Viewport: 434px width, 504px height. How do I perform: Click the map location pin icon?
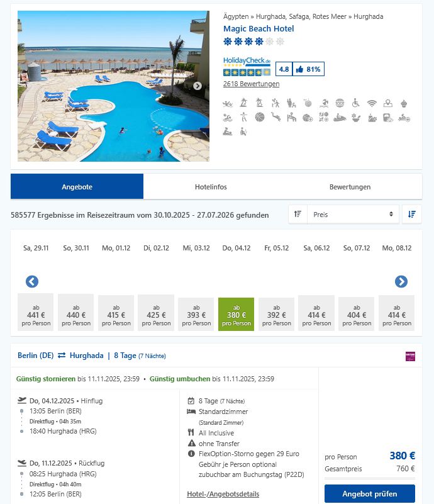[388, 103]
